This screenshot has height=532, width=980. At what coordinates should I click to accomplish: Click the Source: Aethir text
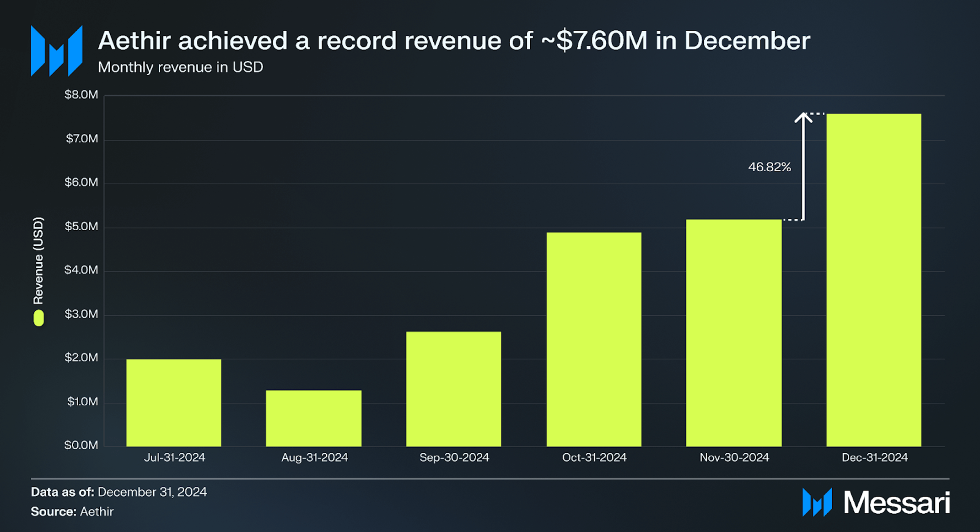point(72,511)
